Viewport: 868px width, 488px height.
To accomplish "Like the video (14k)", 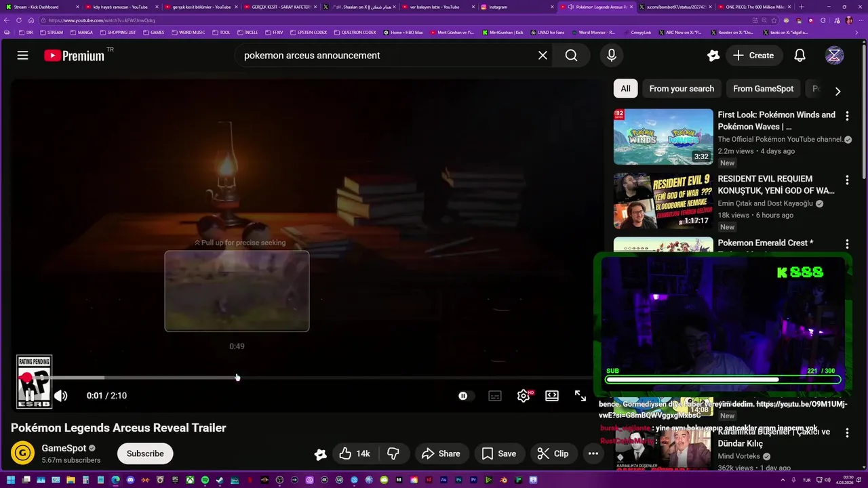I will click(x=355, y=453).
